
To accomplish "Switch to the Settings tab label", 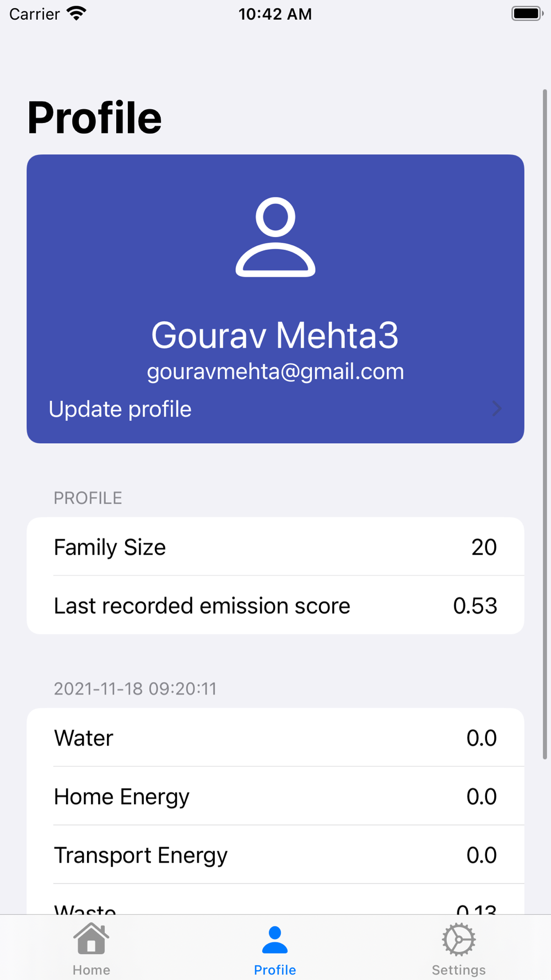I will 458,970.
